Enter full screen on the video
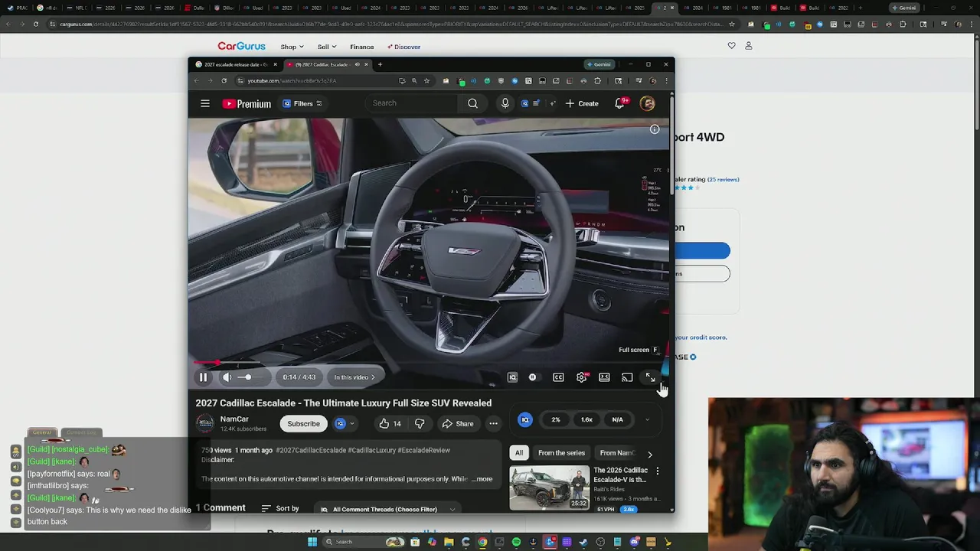This screenshot has height=551, width=980. point(650,377)
